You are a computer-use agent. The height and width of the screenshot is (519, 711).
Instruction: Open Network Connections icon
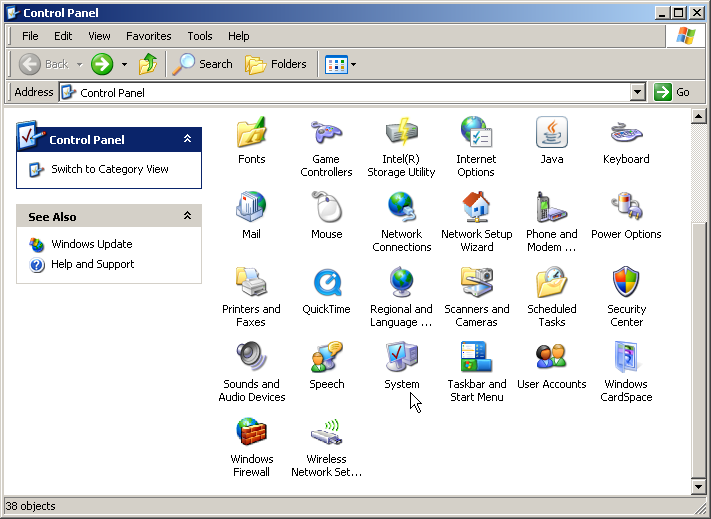point(401,207)
